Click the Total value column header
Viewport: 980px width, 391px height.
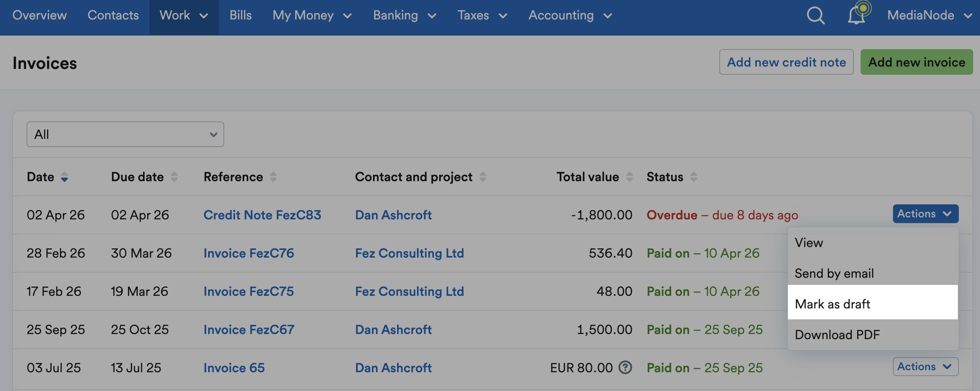click(587, 177)
